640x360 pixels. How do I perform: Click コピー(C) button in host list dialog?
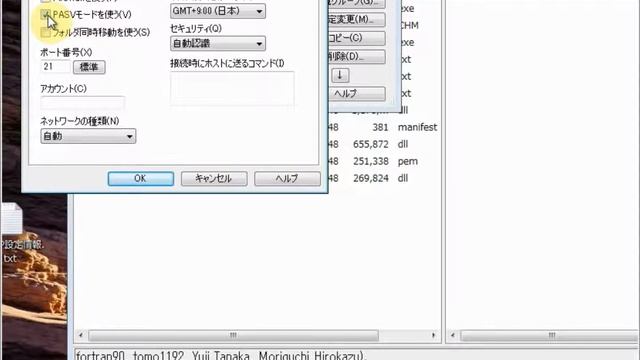(x=356, y=38)
